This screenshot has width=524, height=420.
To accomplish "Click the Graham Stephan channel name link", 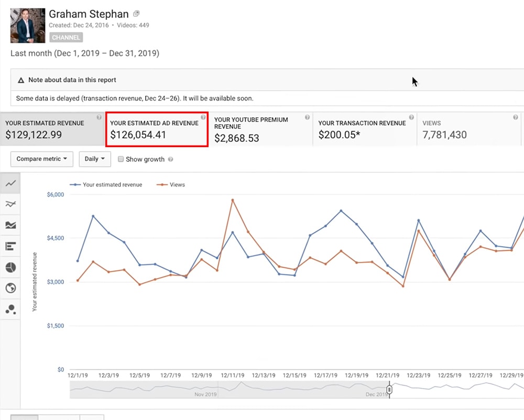I will (x=89, y=14).
